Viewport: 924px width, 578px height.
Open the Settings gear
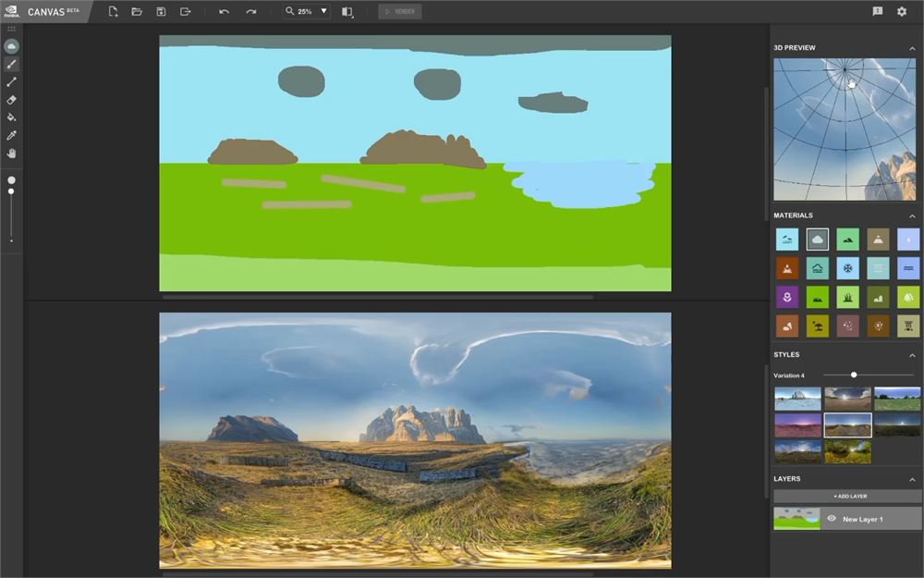point(902,11)
